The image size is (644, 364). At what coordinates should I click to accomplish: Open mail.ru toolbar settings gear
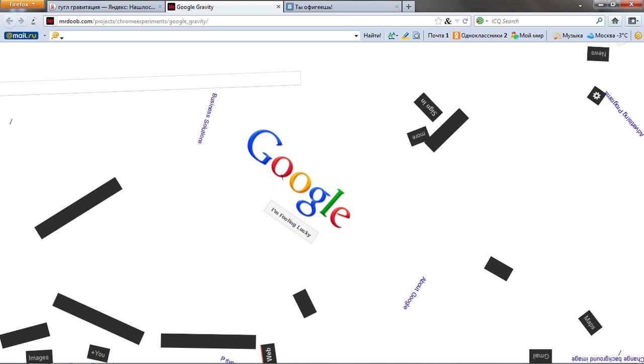coord(638,36)
